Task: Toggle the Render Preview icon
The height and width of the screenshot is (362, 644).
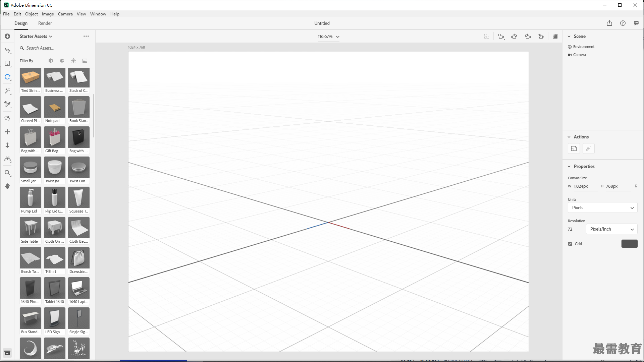Action: coord(555,36)
